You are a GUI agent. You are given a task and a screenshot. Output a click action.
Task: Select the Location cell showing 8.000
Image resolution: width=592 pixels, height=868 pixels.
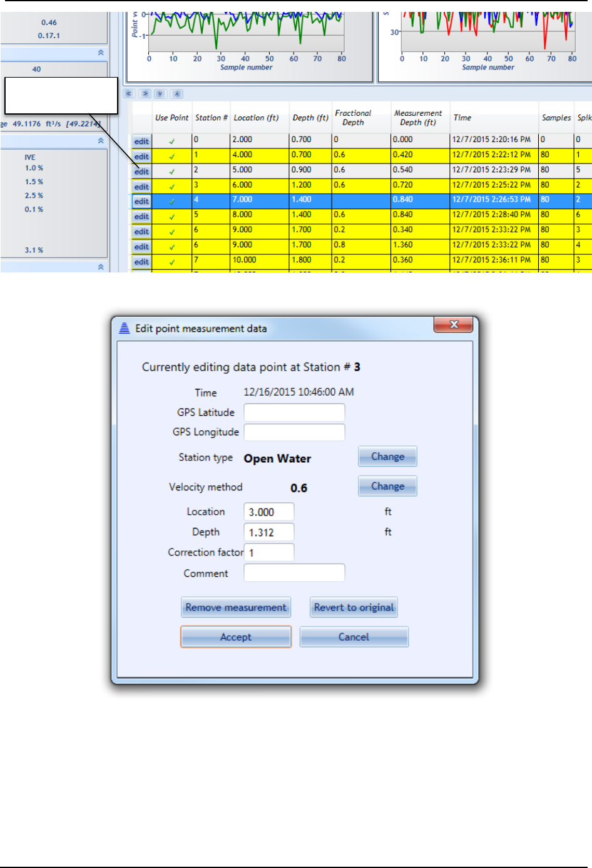260,215
